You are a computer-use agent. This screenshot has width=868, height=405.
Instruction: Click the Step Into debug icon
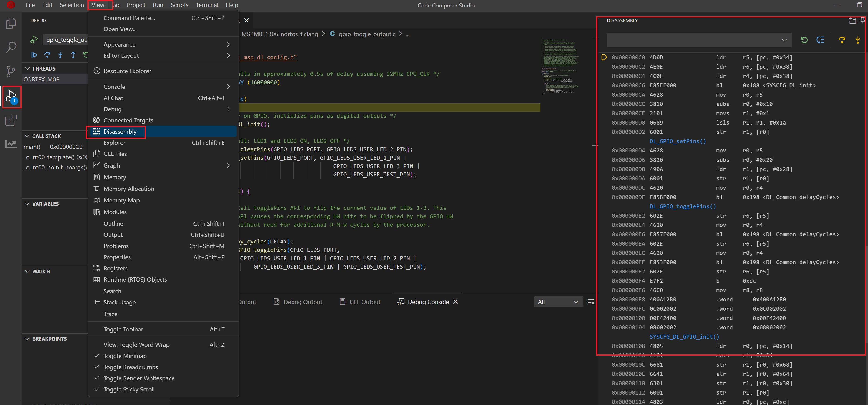(60, 55)
